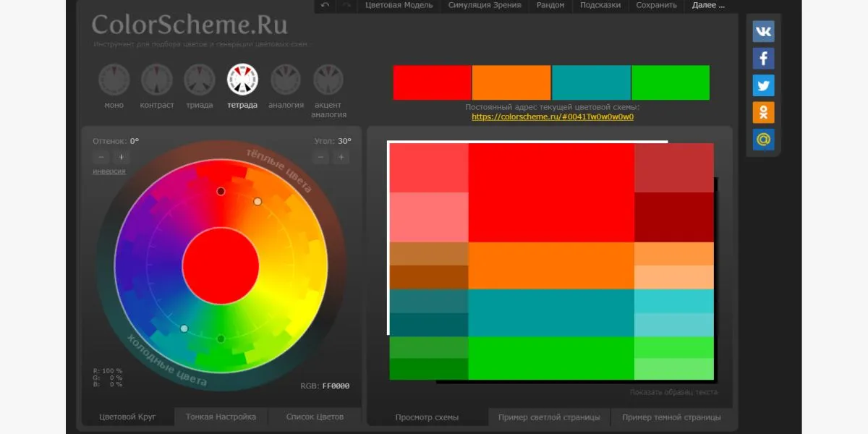Click the large red block in the preview
Image resolution: width=868 pixels, height=434 pixels.
551,192
